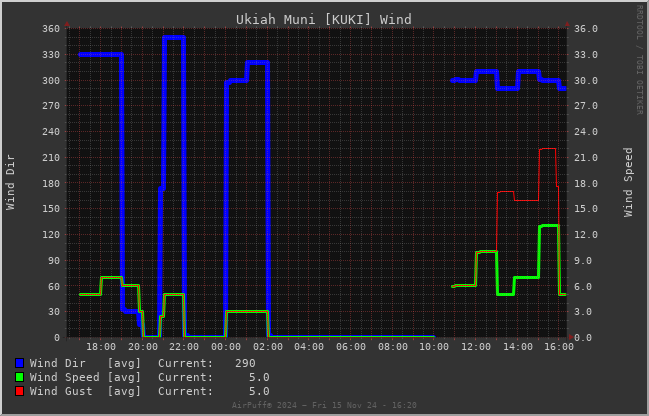Click the 12:00 time axis label
Image resolution: width=649 pixels, height=416 pixels.
(476, 346)
